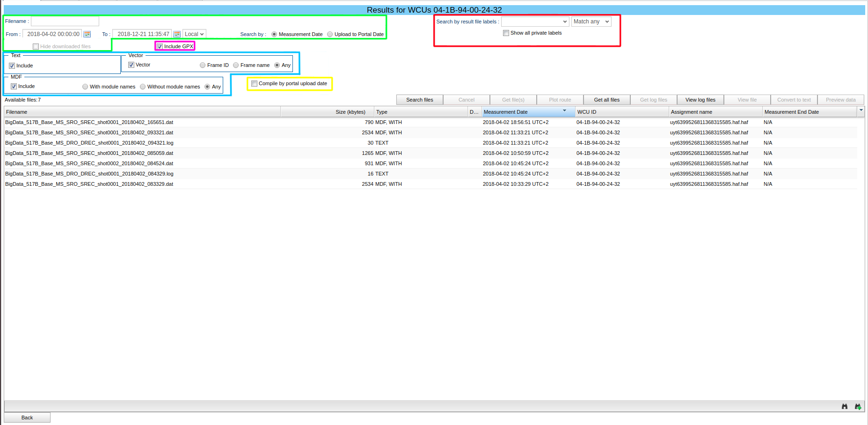Click the View log files button

pos(700,100)
